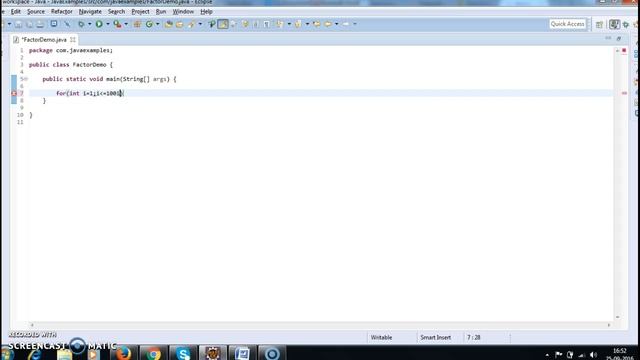The image size is (640, 360).
Task: Click the Save icon in toolbar
Action: (18, 24)
